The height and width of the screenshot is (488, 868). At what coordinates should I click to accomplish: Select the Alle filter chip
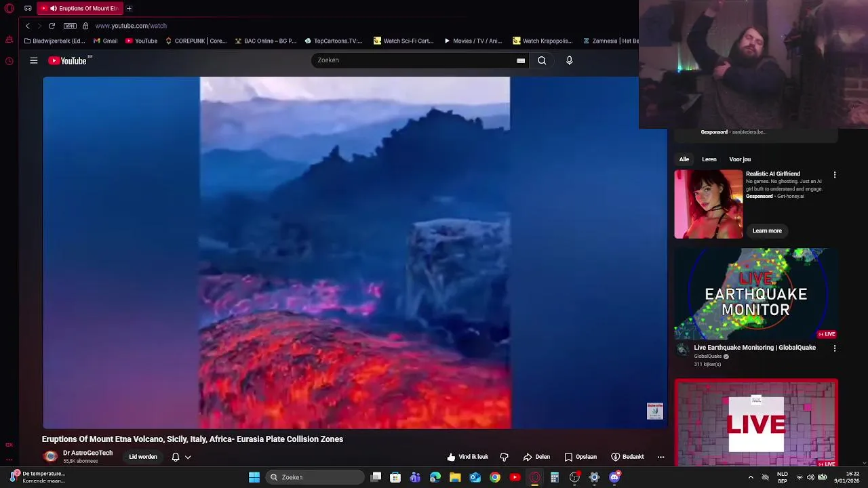pos(684,159)
